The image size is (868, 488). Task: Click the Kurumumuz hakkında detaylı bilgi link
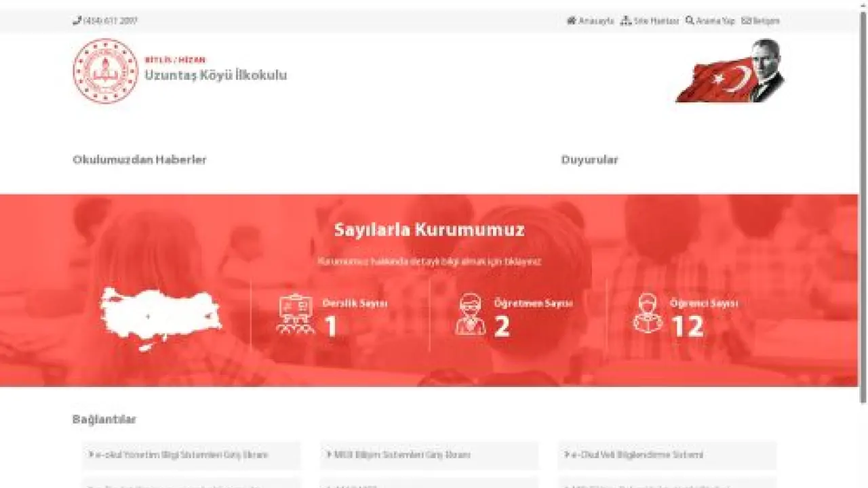pyautogui.click(x=429, y=262)
